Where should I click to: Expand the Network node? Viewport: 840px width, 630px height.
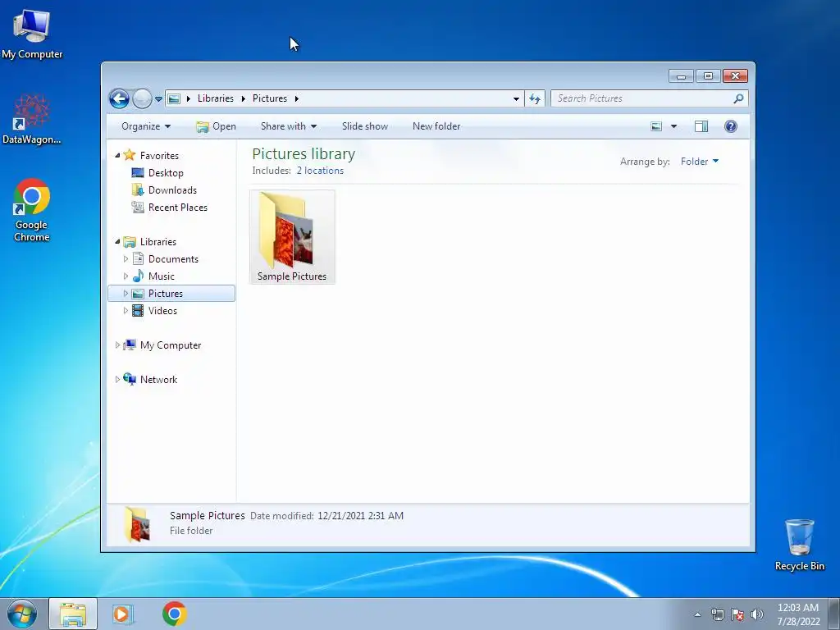tap(117, 380)
